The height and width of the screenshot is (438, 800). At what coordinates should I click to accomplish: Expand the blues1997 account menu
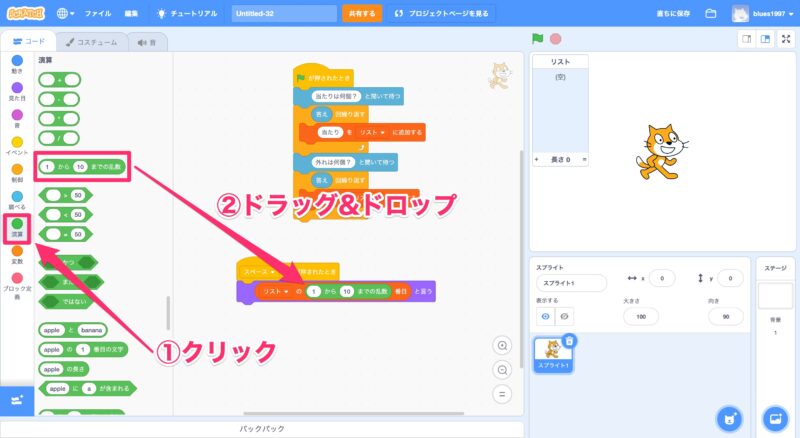click(768, 14)
